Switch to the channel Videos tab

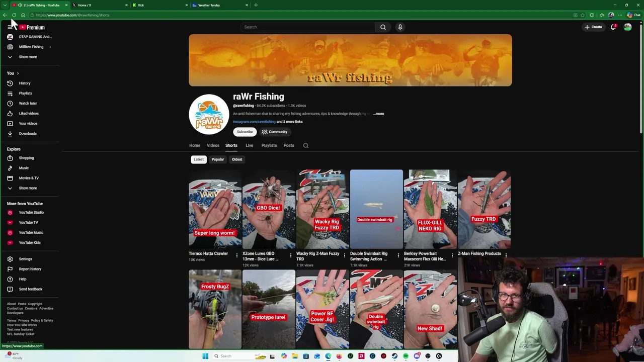click(x=213, y=145)
